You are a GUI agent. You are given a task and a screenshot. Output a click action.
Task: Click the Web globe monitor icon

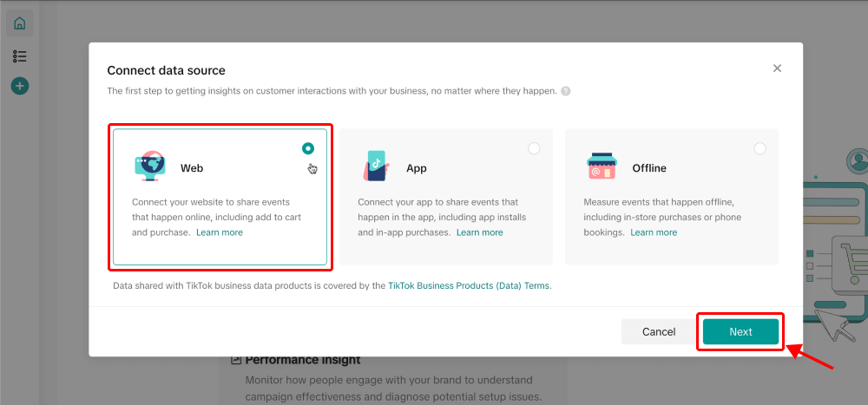pyautogui.click(x=149, y=166)
